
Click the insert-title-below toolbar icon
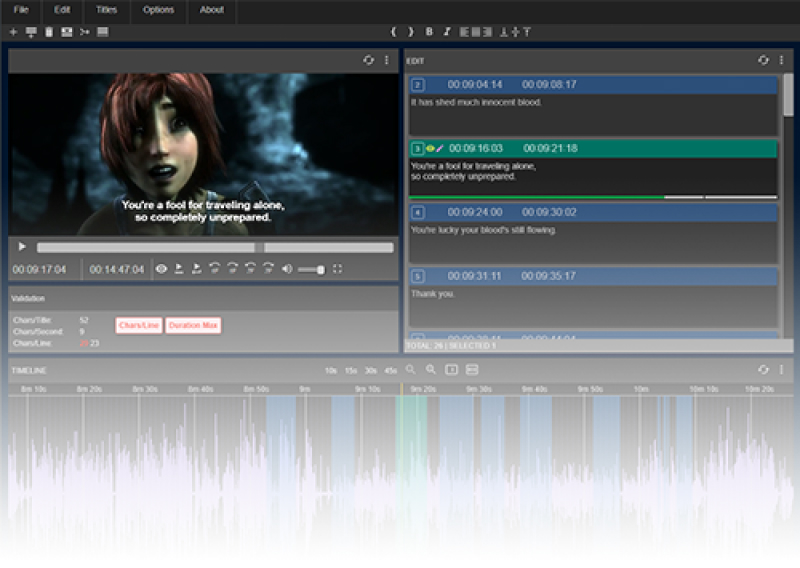pos(31,32)
